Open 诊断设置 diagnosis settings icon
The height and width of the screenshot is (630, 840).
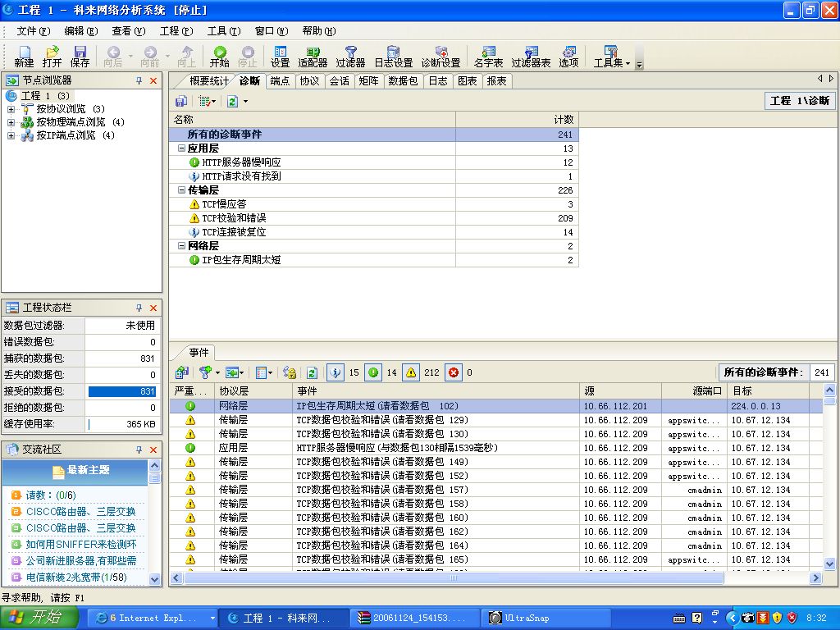tap(441, 52)
